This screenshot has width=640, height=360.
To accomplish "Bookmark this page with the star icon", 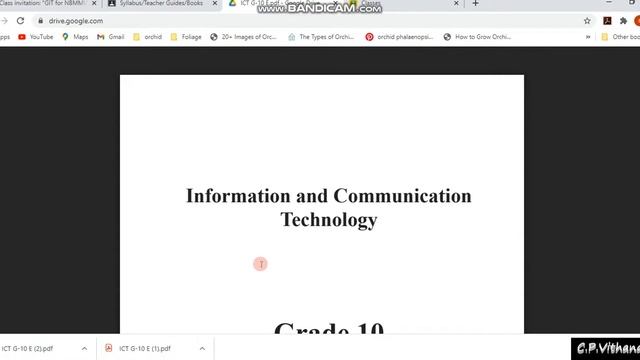I will click(587, 21).
